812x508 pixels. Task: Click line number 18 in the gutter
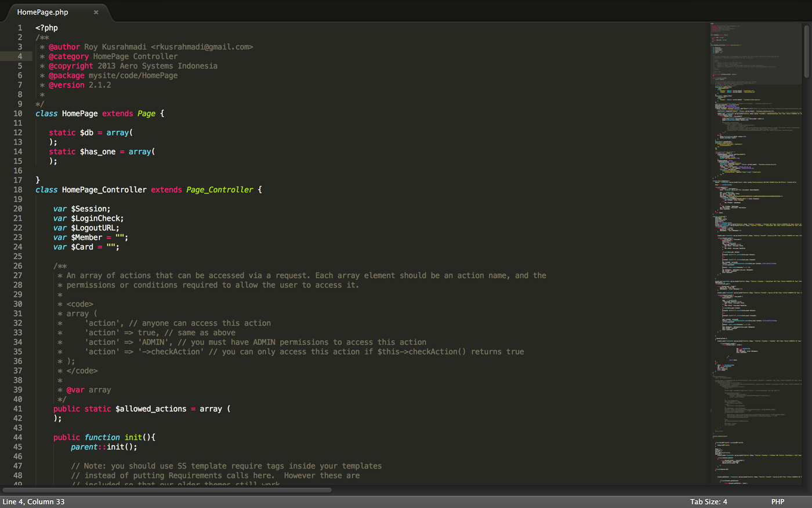(18, 190)
